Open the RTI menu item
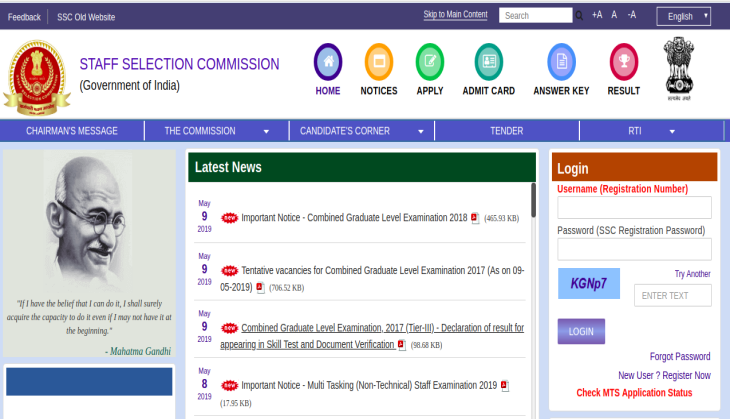Image resolution: width=730 pixels, height=419 pixels. pos(635,131)
